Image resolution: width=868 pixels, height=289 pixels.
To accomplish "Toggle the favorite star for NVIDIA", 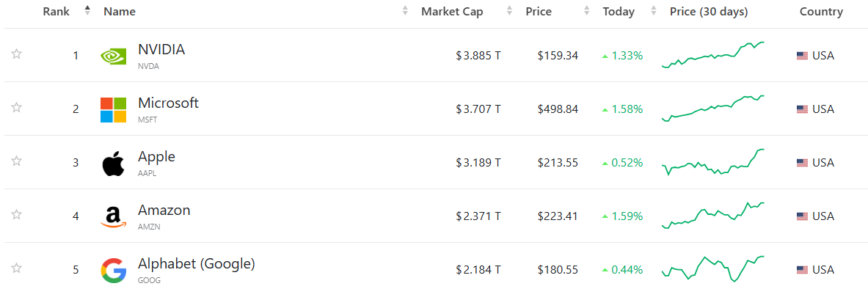I will pos(17,54).
